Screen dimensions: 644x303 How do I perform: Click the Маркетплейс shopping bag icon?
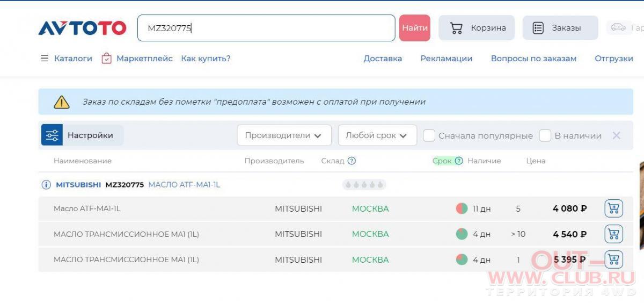pyautogui.click(x=106, y=58)
